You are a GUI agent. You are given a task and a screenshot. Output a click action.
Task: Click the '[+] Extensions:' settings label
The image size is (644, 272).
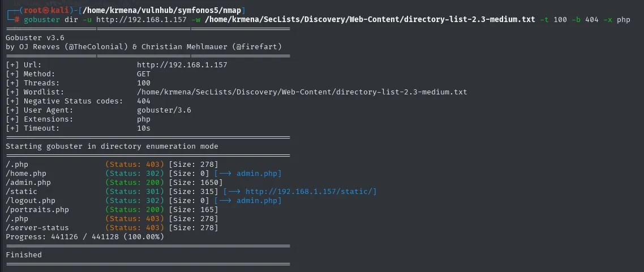coord(40,119)
